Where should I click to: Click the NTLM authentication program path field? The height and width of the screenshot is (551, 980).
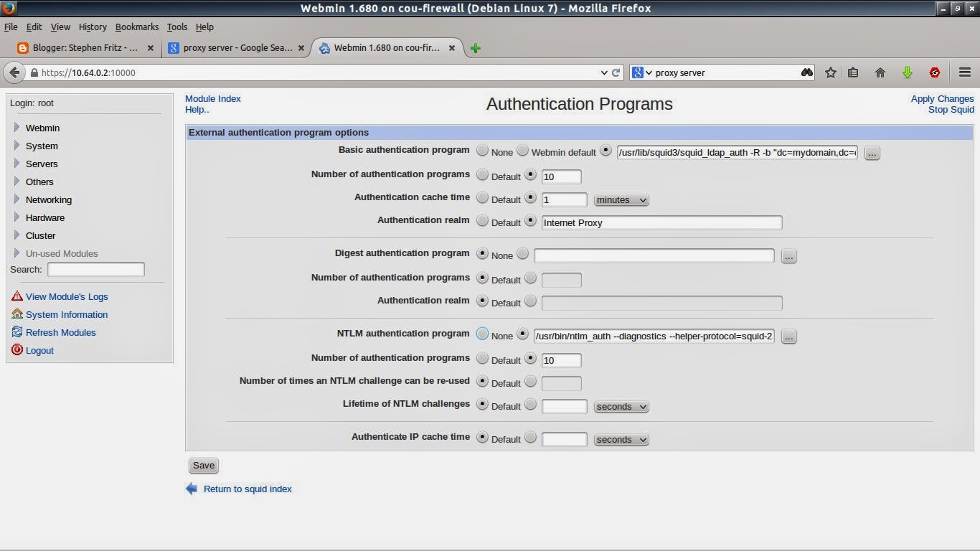click(654, 336)
